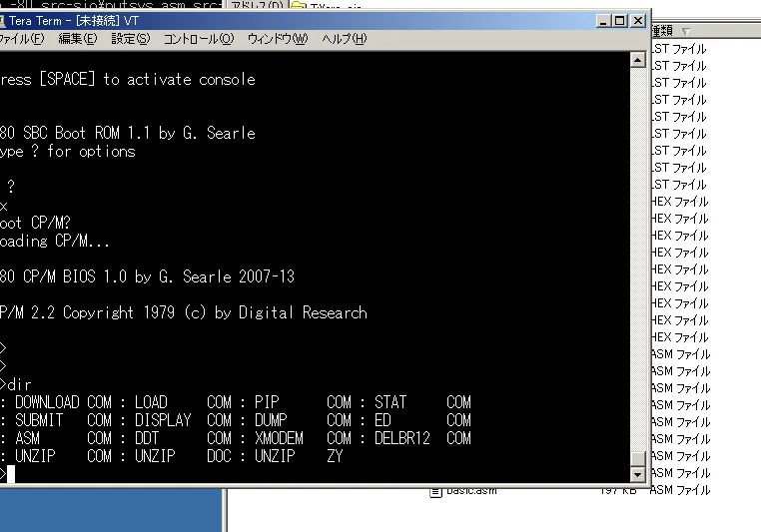Click the アドレス(D) label in Explorer
Viewport: 761px width, 532px height.
point(257,5)
